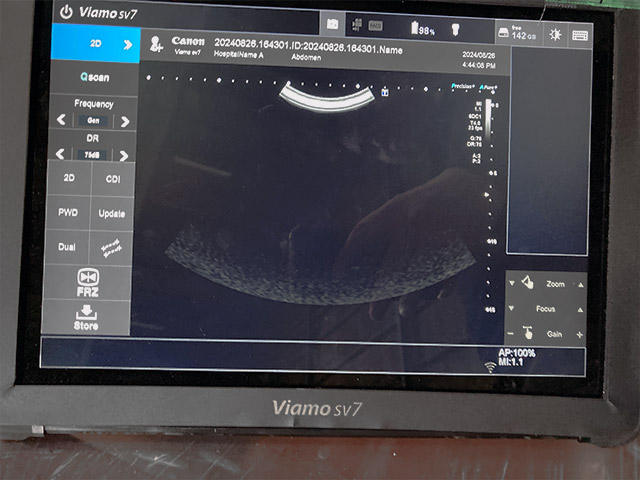Screen dimensions: 640x480
Task: Increase DR with right arrow
Action: (124, 156)
